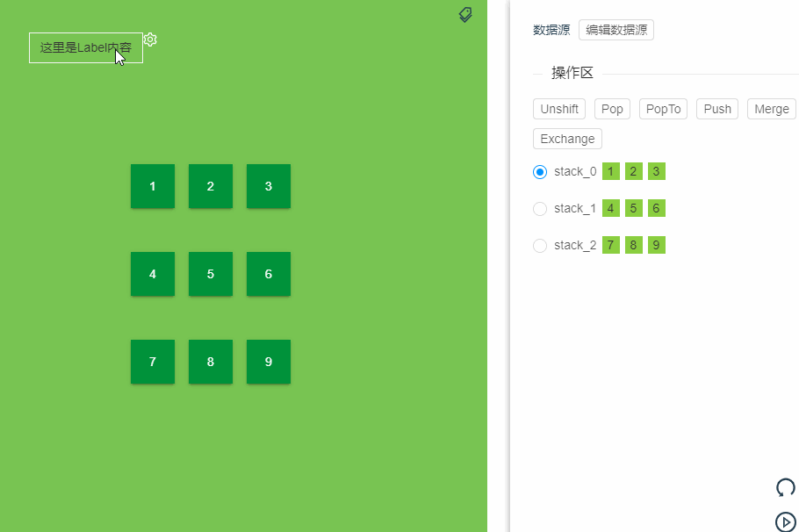Click dark green block 9 on canvas
Image resolution: width=799 pixels, height=532 pixels.
point(269,362)
